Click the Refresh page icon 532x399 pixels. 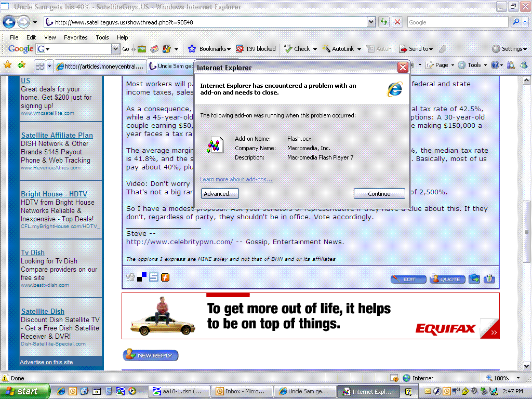(x=384, y=22)
